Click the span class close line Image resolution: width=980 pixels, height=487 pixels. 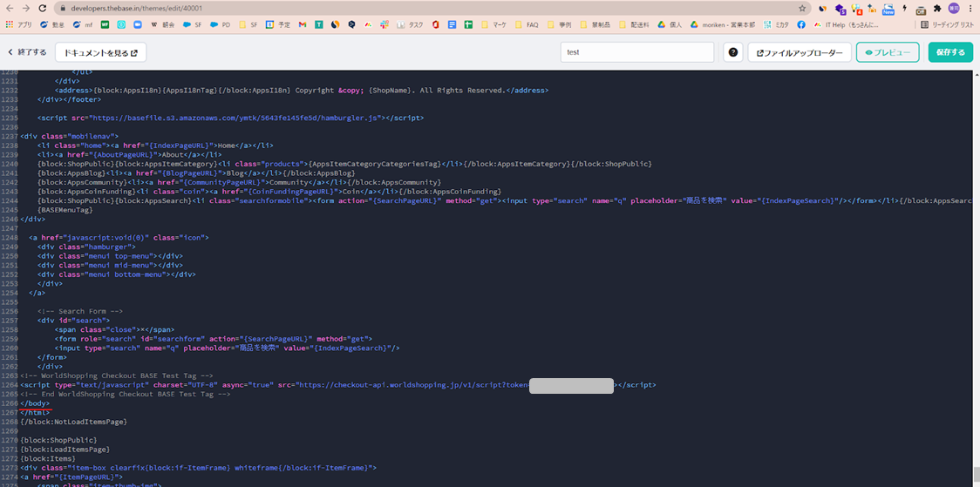coord(114,329)
